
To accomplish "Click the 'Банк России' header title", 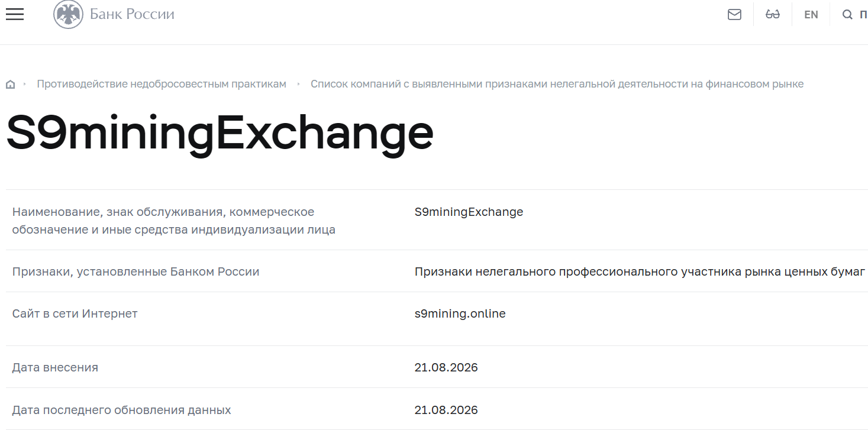I will point(132,14).
